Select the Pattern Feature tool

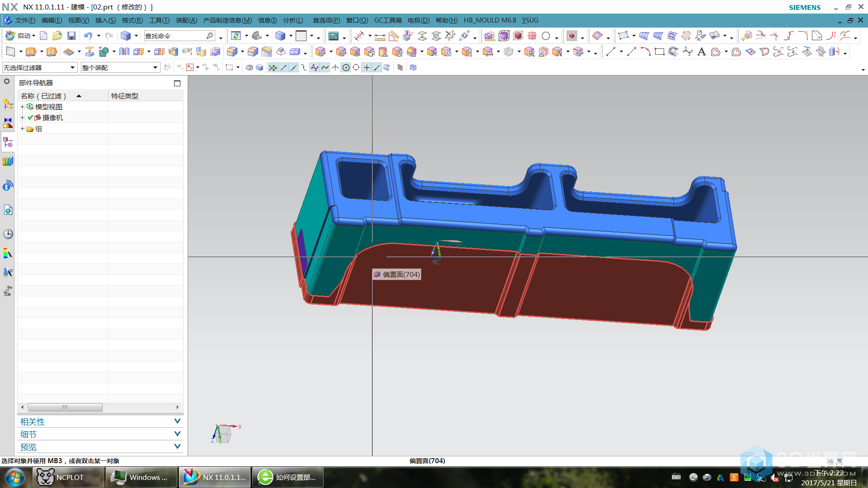[68, 52]
